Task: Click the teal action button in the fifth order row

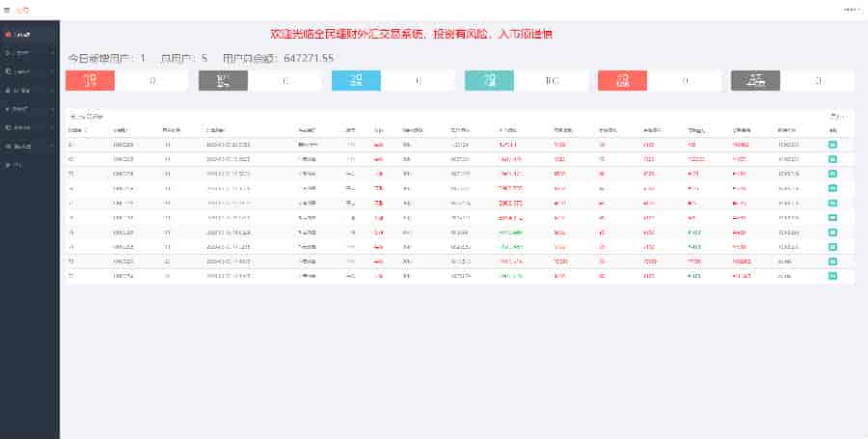Action: [x=832, y=204]
